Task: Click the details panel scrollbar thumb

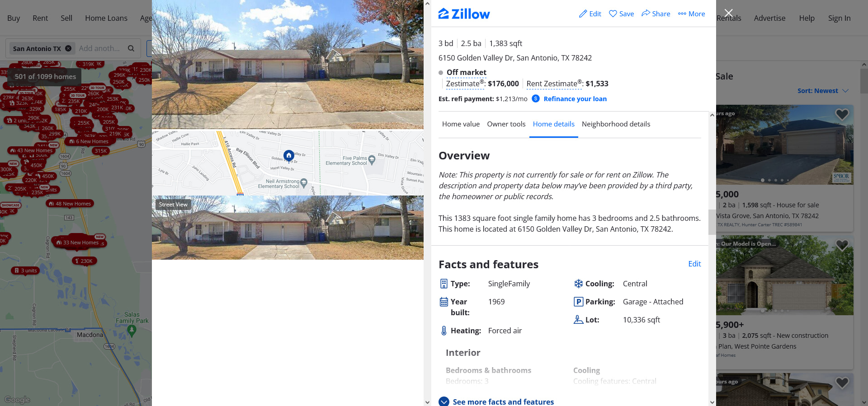Action: tap(712, 222)
